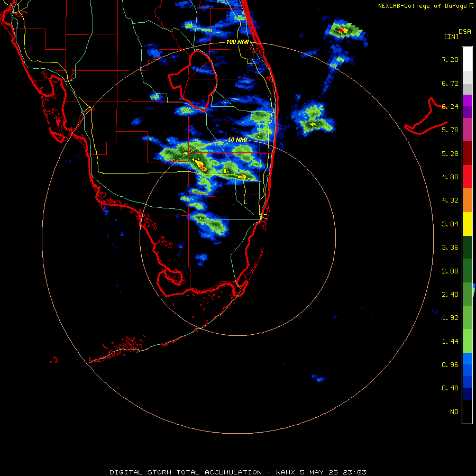The width and height of the screenshot is (476, 476).
Task: Click the 4.80 legend value
Action: pos(450,177)
